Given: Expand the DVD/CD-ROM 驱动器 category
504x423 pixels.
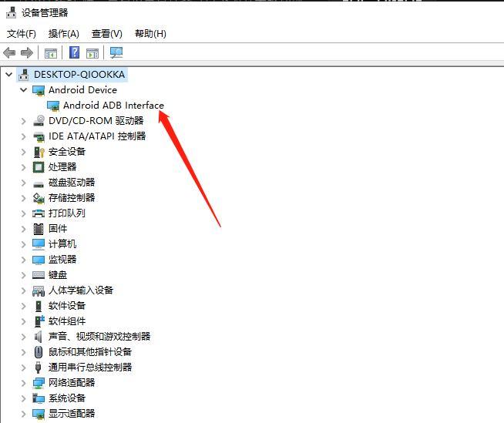Looking at the screenshot, I should [x=23, y=121].
